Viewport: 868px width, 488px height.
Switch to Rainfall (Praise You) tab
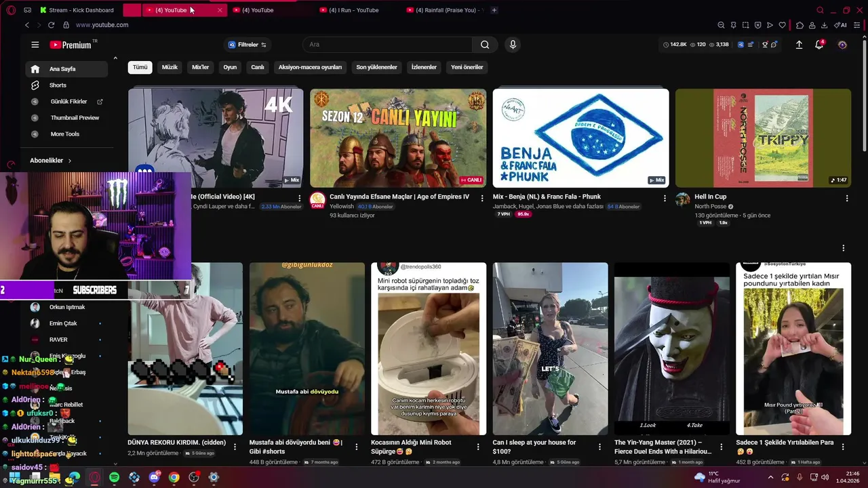click(444, 10)
